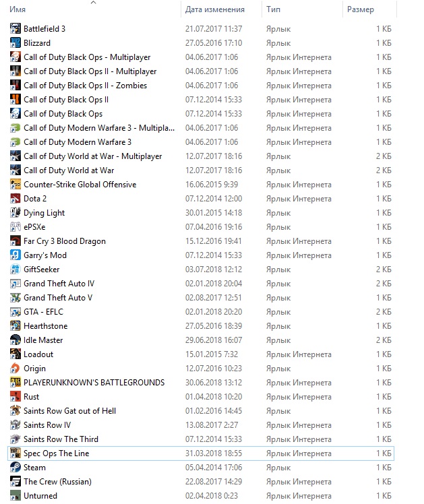424x504 pixels.
Task: Click the date 02.08.2017 12:51
Action: pyautogui.click(x=214, y=298)
